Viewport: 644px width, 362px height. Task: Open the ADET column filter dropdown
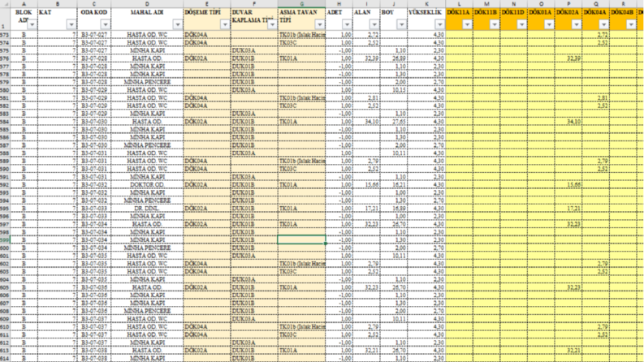coord(347,25)
